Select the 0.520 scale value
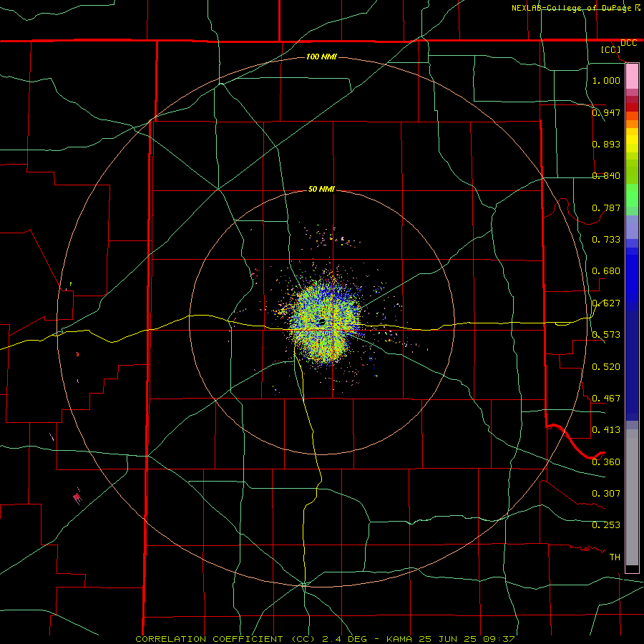 [x=606, y=367]
